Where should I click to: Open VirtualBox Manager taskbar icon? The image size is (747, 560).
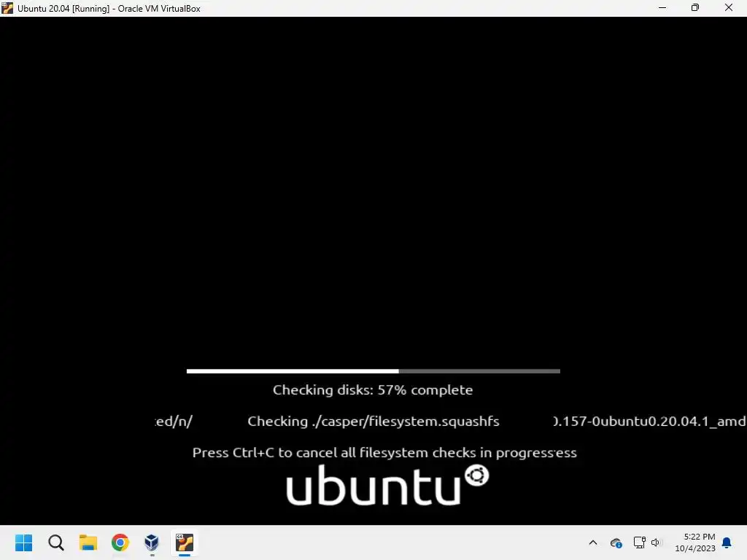click(x=152, y=542)
